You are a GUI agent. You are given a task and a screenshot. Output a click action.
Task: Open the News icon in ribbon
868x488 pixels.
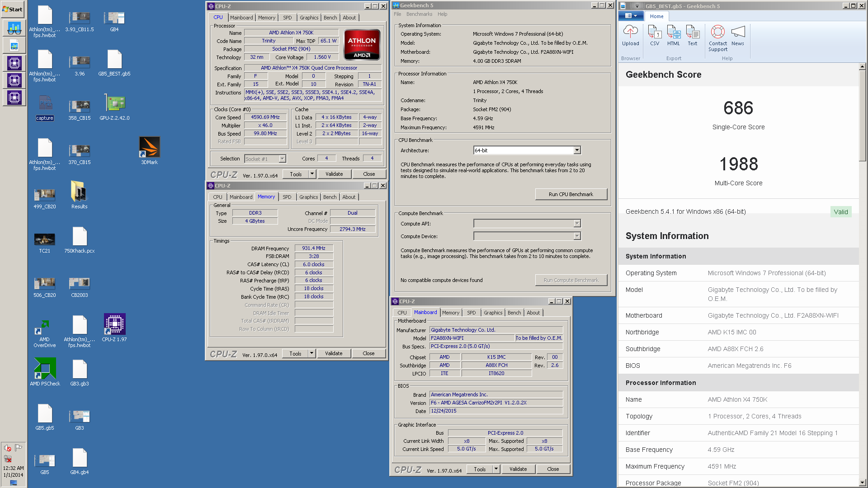(738, 36)
